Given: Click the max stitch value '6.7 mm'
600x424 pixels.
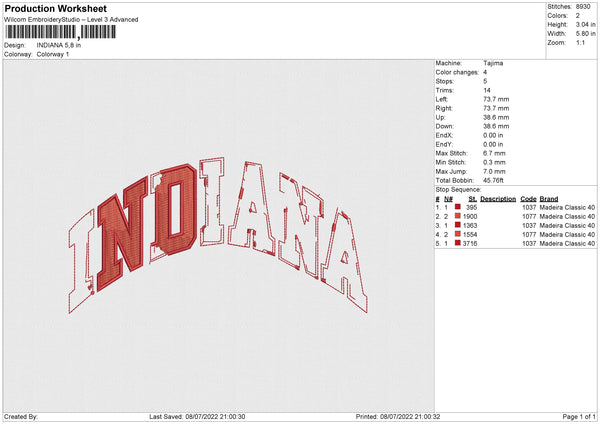Looking at the screenshot, I should coord(494,153).
